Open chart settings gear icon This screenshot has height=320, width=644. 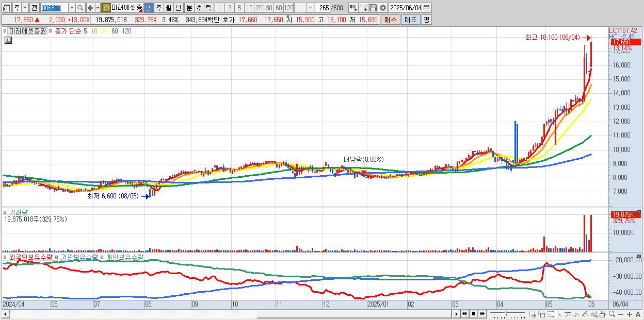pyautogui.click(x=382, y=8)
